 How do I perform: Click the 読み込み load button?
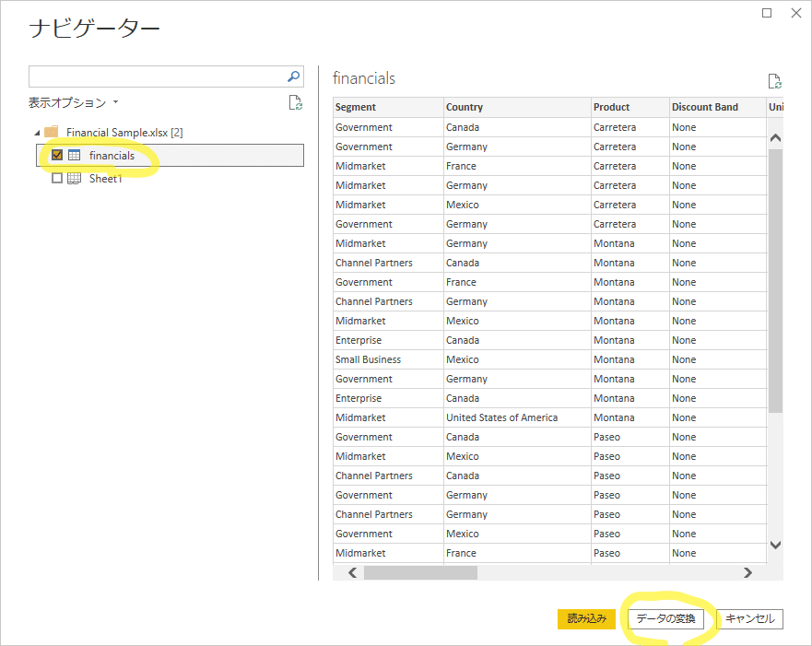587,618
